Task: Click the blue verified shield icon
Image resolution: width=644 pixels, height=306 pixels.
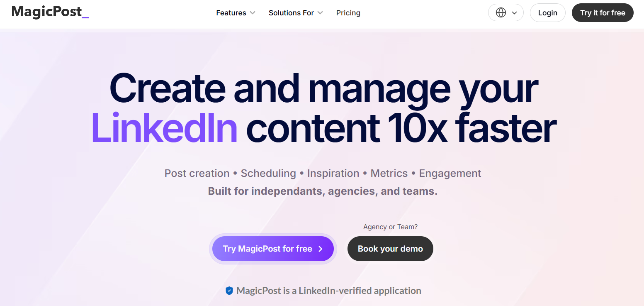Action: click(229, 291)
